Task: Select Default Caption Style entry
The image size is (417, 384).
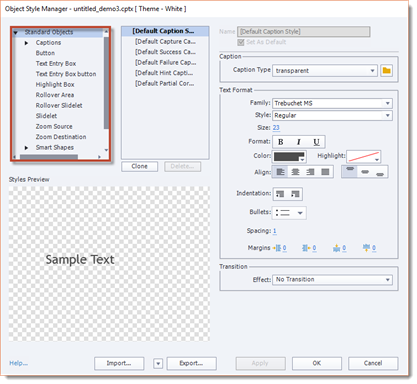Action: coord(165,31)
